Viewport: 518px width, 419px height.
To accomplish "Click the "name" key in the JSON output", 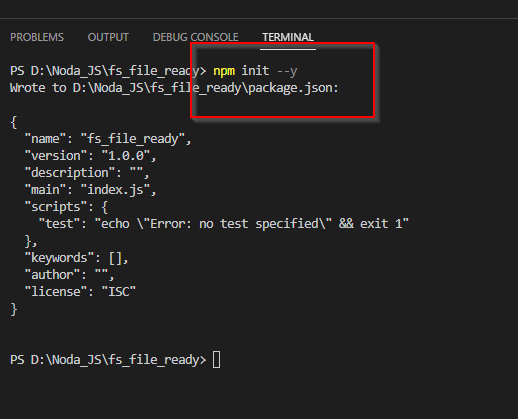I will [x=45, y=139].
